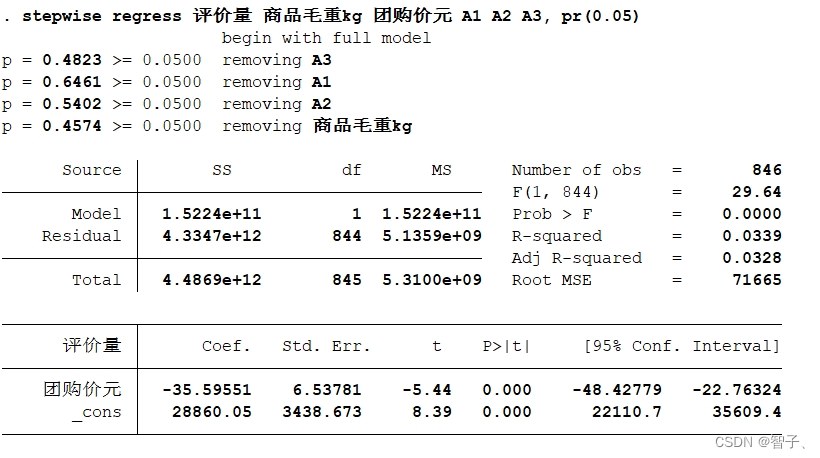Viewport: 820px width, 458px height.
Task: Click 'Adj R-squared' label
Action: pyautogui.click(x=576, y=258)
